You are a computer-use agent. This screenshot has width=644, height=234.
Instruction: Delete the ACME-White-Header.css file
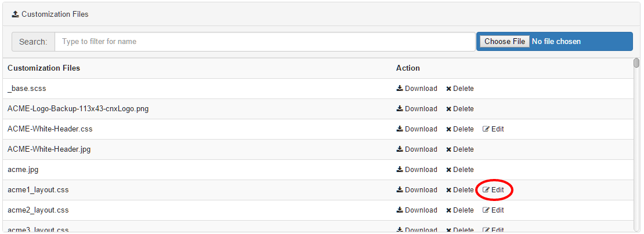[460, 129]
